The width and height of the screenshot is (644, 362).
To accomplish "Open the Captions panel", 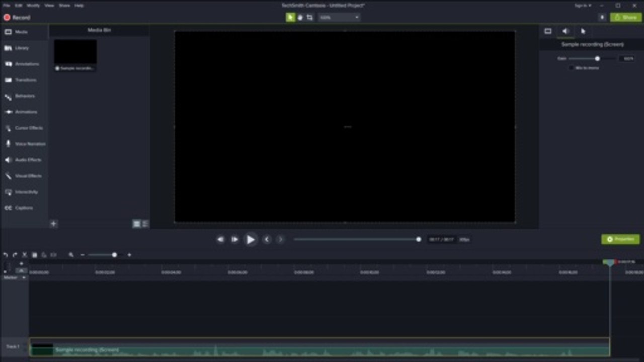I will coord(24,208).
